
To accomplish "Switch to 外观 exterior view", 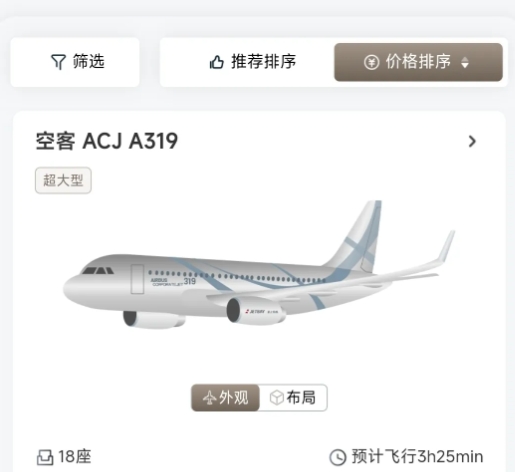I will pos(225,398).
